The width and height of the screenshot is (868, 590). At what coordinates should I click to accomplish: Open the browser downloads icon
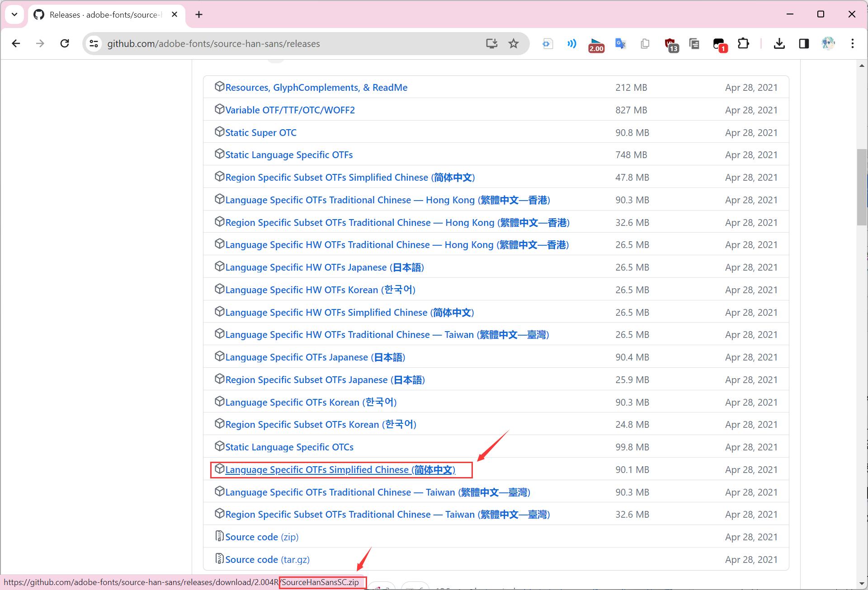coord(779,43)
